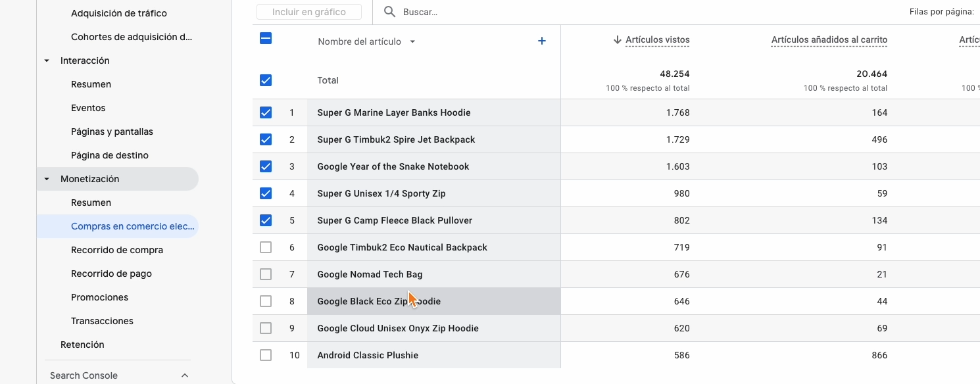Click the search magnifier icon
Image resolution: width=980 pixels, height=384 pixels.
[390, 12]
